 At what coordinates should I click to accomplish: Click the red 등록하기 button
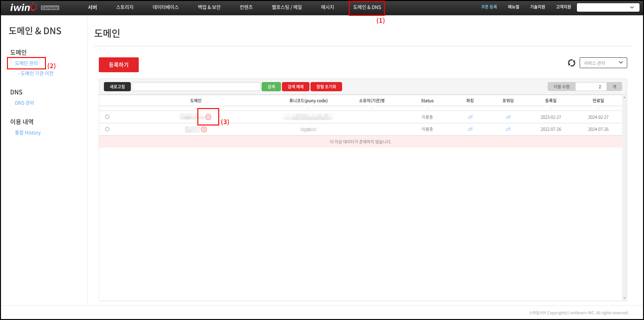(119, 65)
